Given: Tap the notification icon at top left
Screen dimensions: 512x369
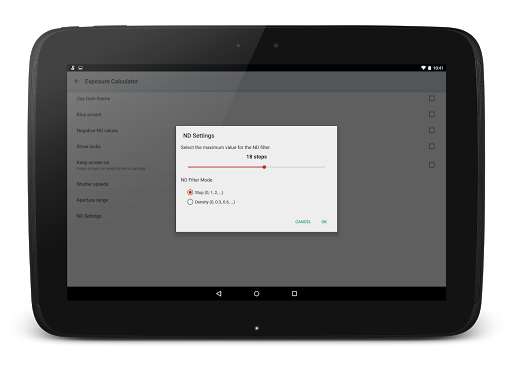Looking at the screenshot, I should click(73, 68).
